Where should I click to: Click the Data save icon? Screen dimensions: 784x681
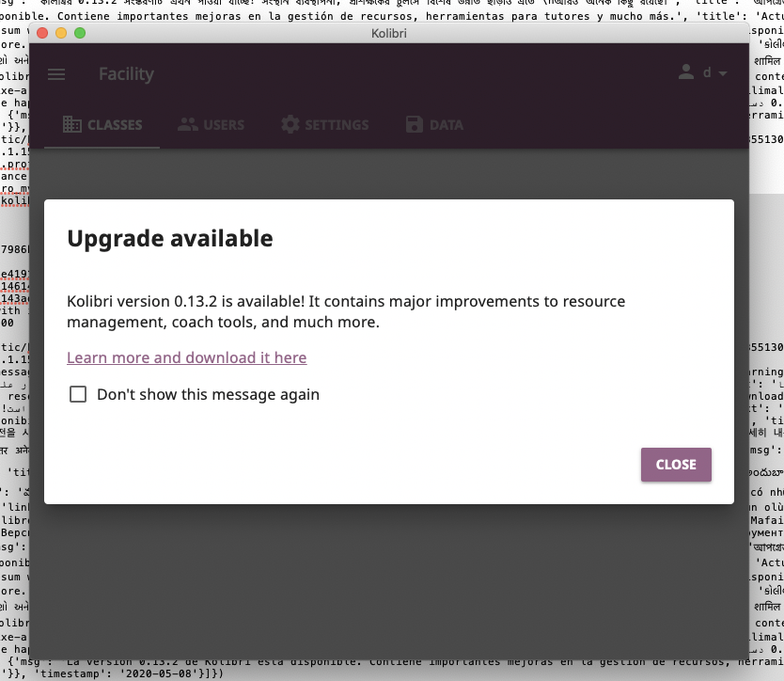tap(414, 123)
